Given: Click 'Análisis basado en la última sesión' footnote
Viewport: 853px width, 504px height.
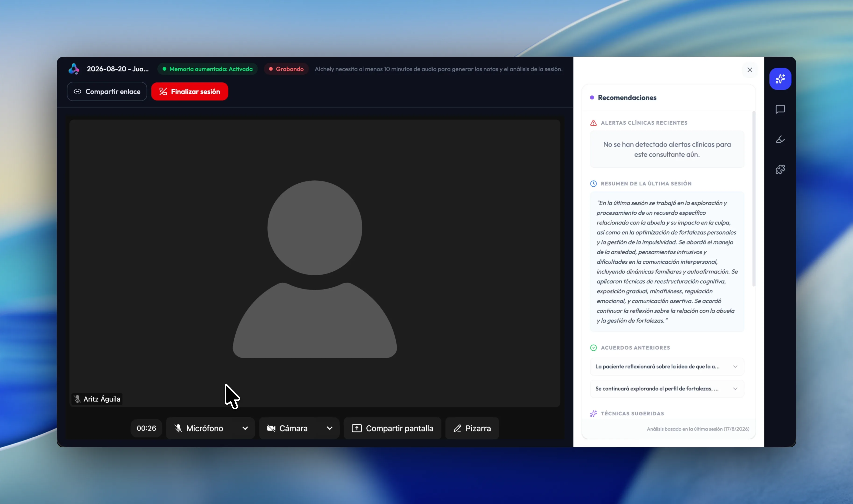Looking at the screenshot, I should click(x=698, y=429).
